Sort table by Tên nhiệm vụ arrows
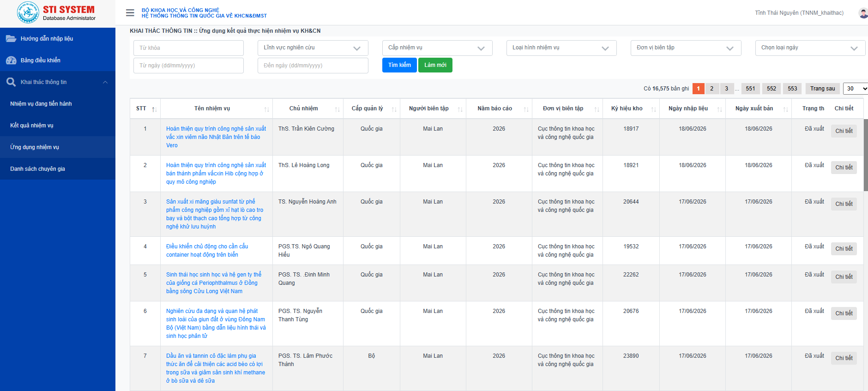The width and height of the screenshot is (868, 391). click(266, 109)
